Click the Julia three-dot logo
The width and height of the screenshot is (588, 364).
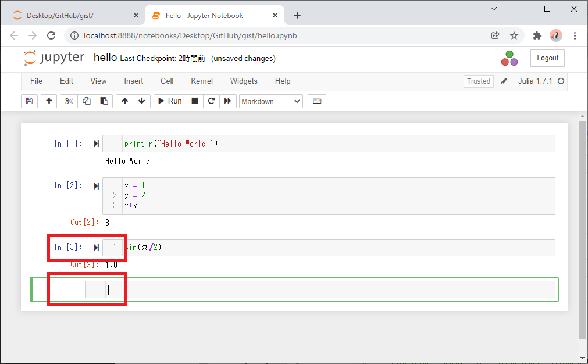point(509,59)
